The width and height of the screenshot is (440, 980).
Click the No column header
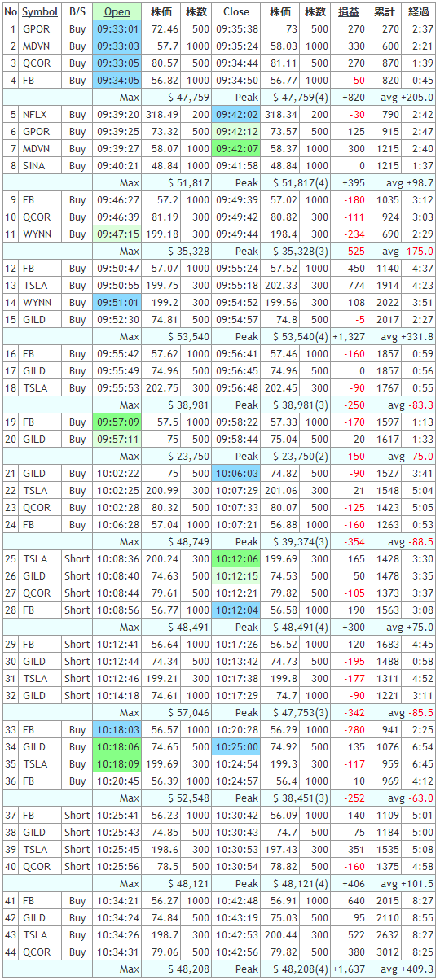pos(11,12)
